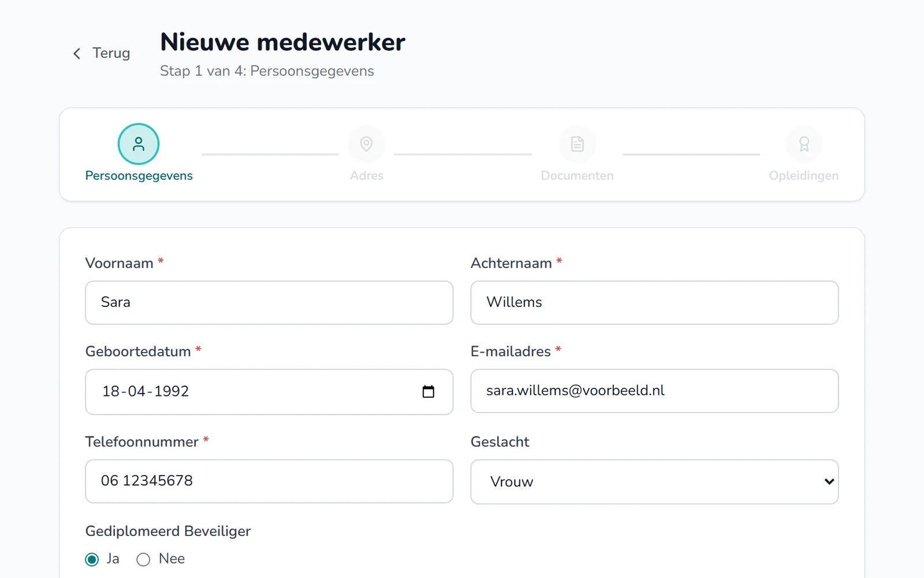The width and height of the screenshot is (924, 578).
Task: Go to the Adres step label
Action: click(367, 176)
